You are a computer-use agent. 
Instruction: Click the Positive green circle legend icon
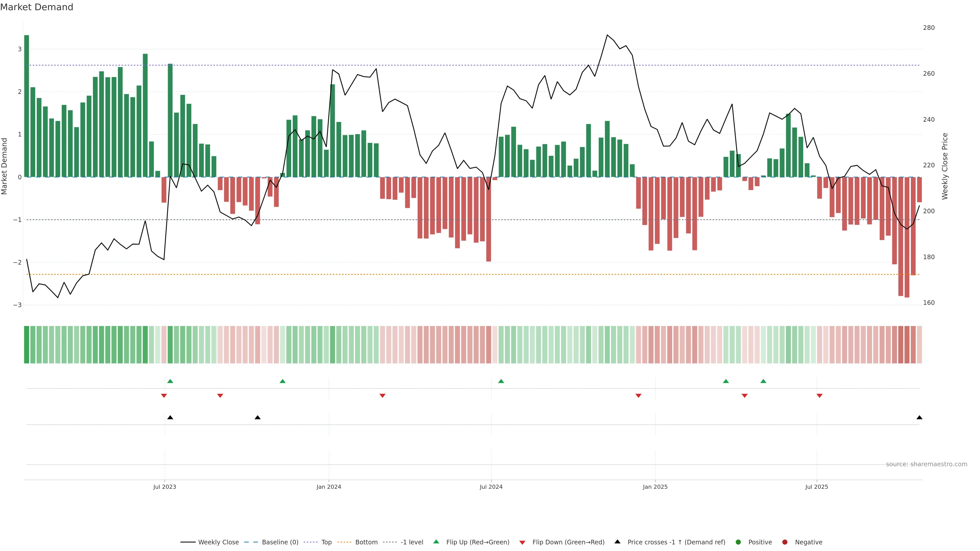(738, 542)
